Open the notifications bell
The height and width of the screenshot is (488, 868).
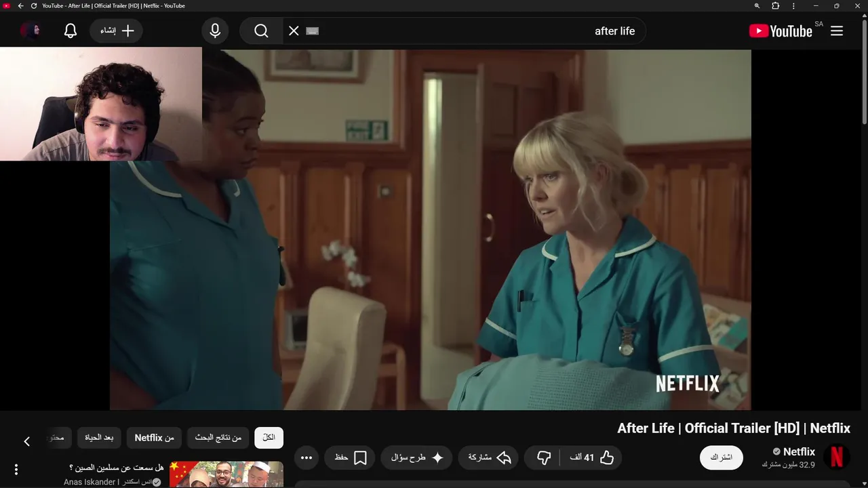point(71,31)
